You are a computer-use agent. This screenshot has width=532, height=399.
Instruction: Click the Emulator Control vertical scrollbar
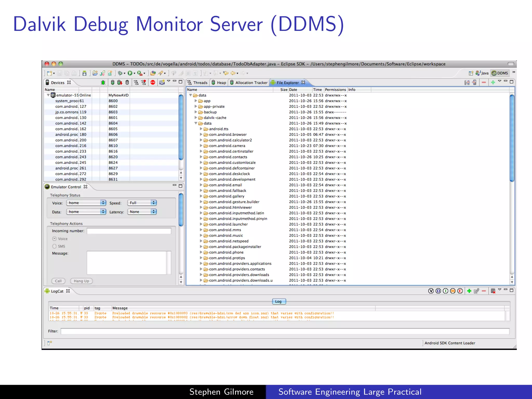coord(181,210)
